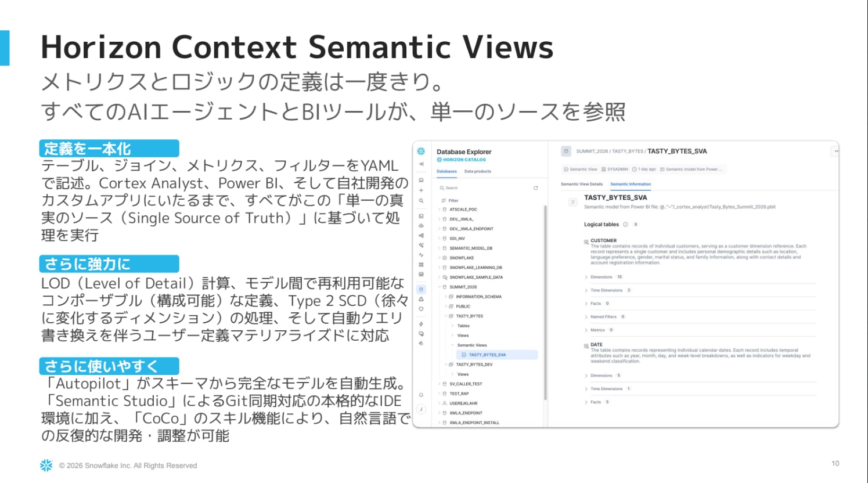Click the database icon beside the breadcrumb
The width and height of the screenshot is (868, 483).
point(566,151)
